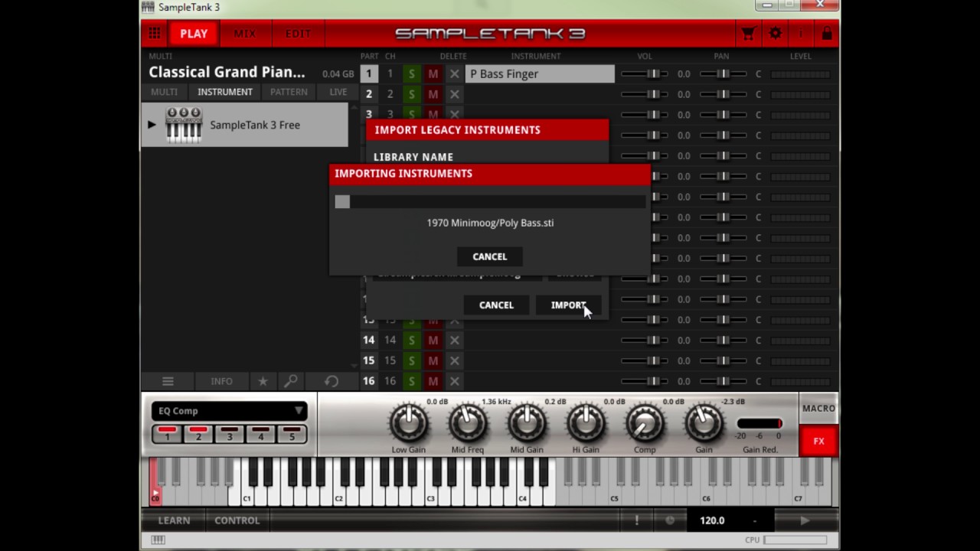Viewport: 980px width, 551px height.
Task: Click the X delete icon on part 16
Action: 454,381
